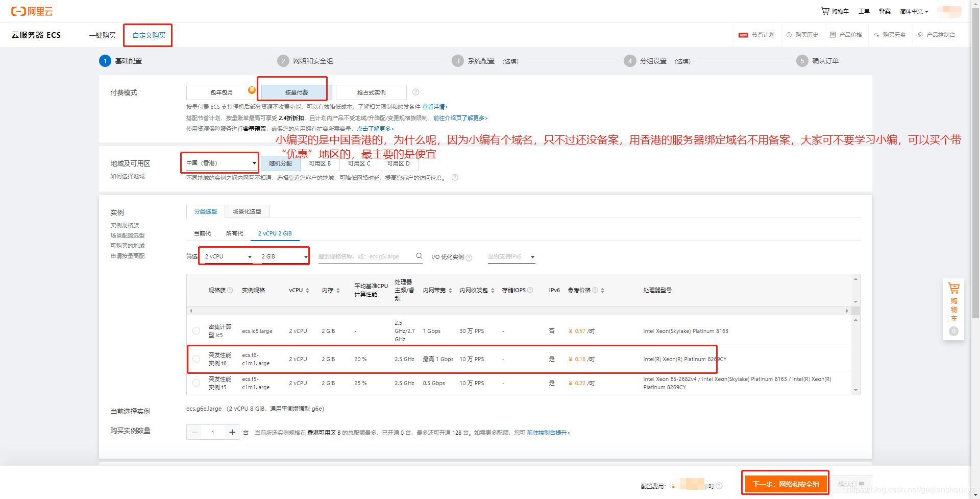The height and width of the screenshot is (499, 980).
Task: Click help icon next to 配置费用 price
Action: 719,486
